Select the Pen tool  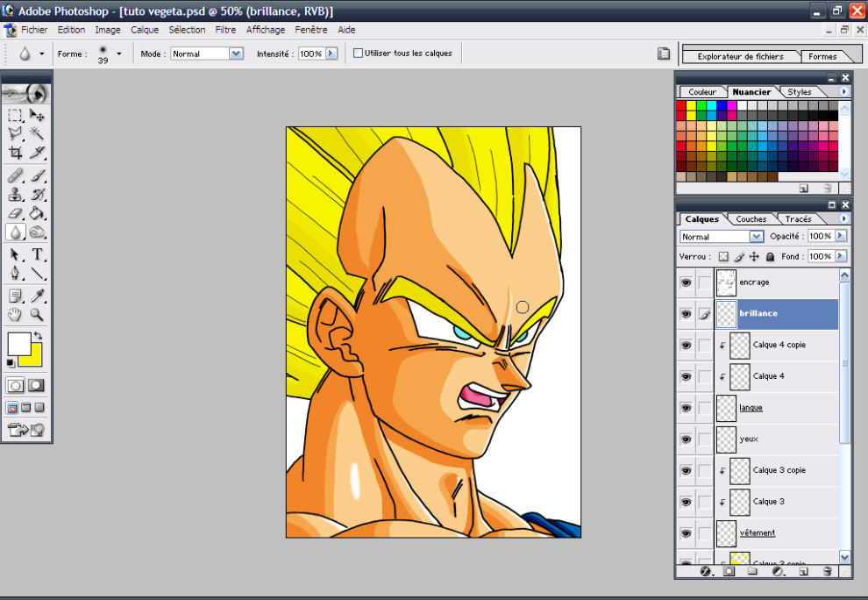tap(15, 273)
